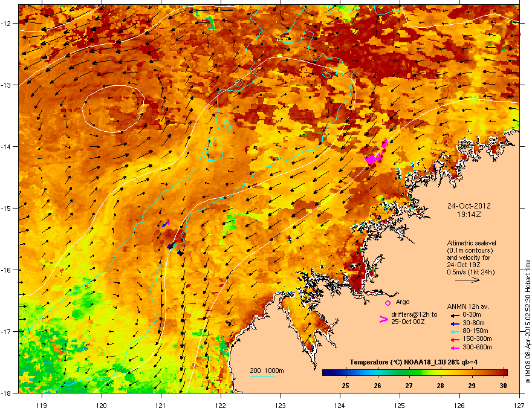
Task: Click the blue ANMN mooring arrow near 121E
Action: click(166, 224)
